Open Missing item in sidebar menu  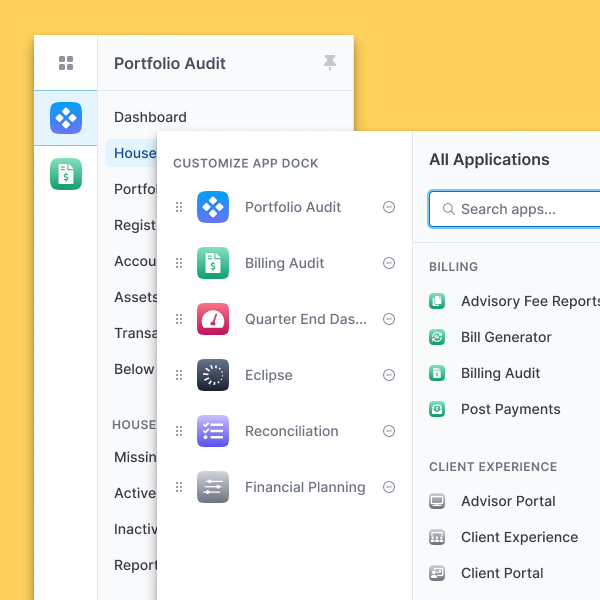coord(135,457)
